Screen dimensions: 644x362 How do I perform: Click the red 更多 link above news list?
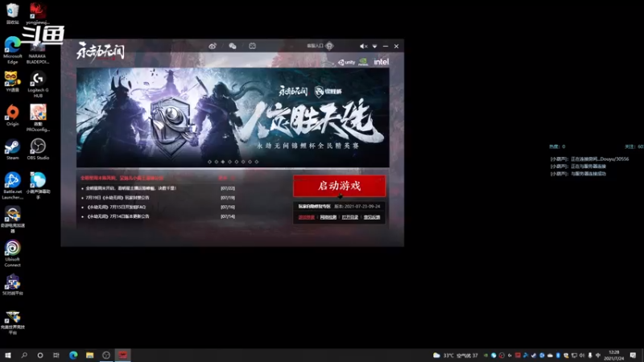click(226, 178)
